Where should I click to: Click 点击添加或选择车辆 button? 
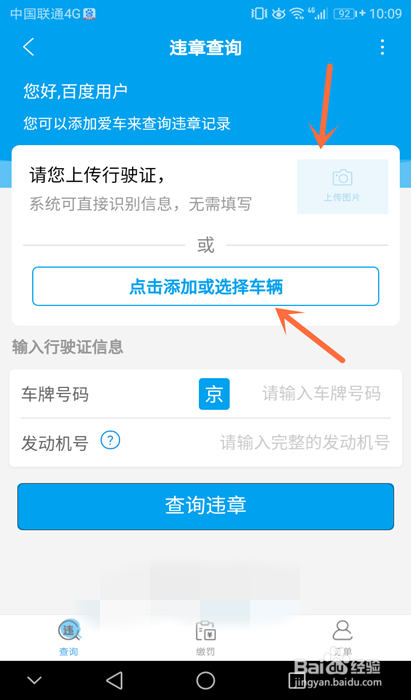click(x=206, y=286)
